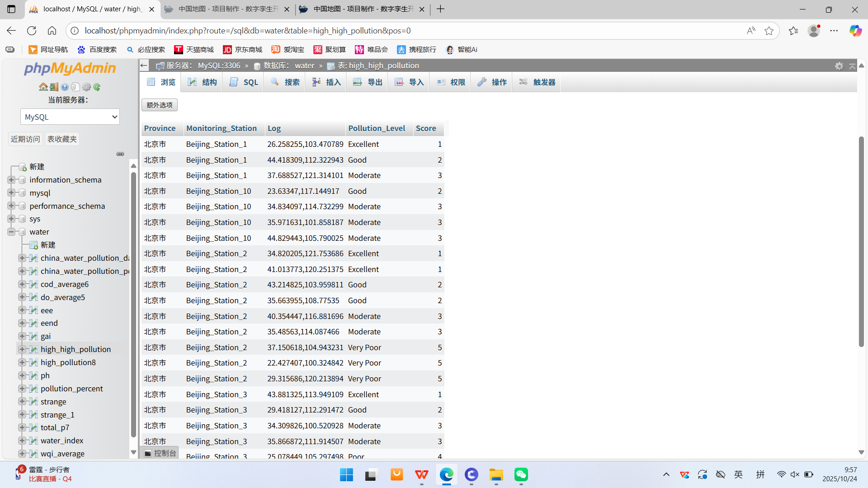This screenshot has height=488, width=868.
Task: Expand the high_pollution8 table node
Action: (x=22, y=362)
